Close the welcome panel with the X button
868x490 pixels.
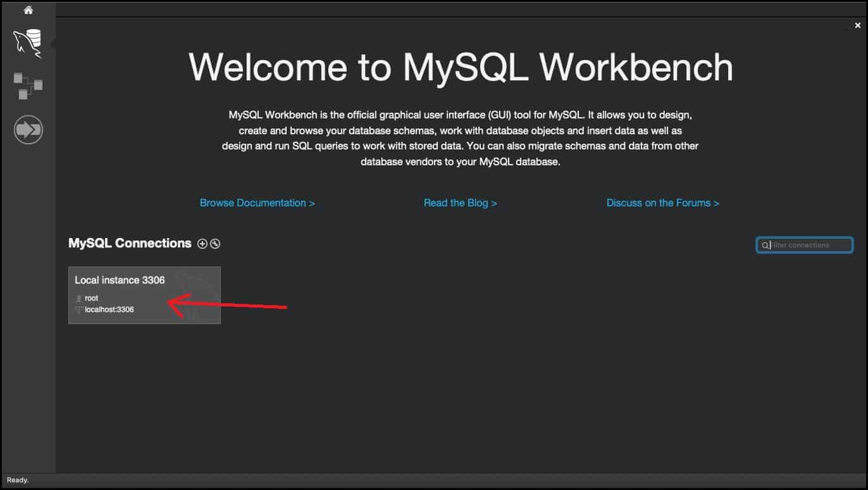coord(858,25)
